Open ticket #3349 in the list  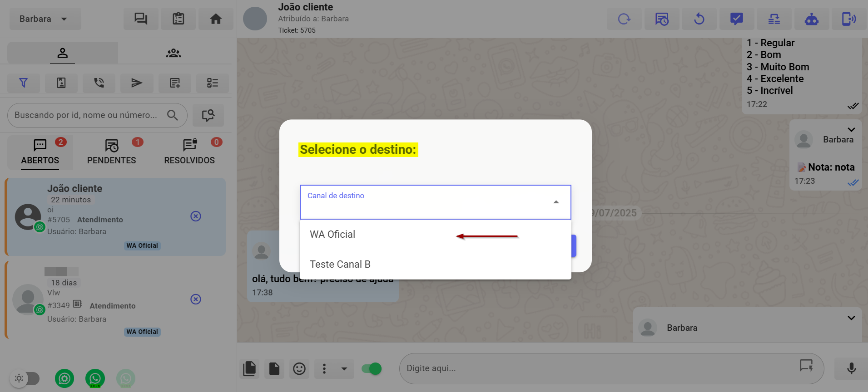coord(114,299)
